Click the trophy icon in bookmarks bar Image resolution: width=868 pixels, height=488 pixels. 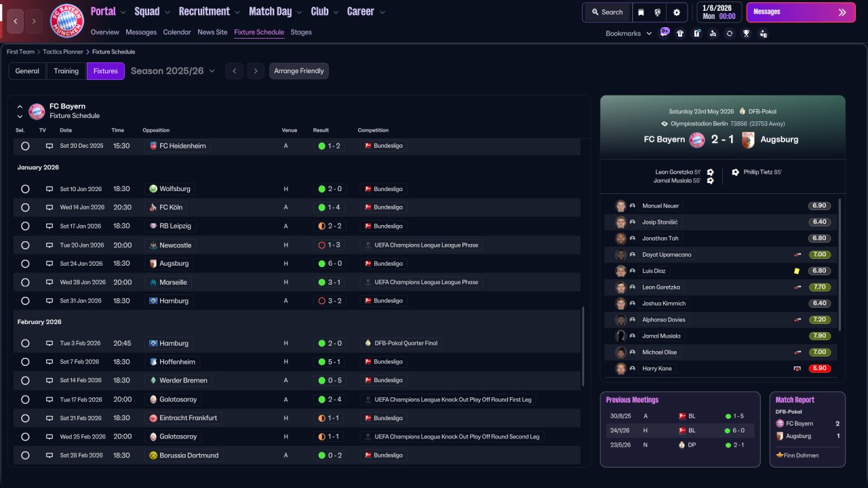[x=747, y=33]
